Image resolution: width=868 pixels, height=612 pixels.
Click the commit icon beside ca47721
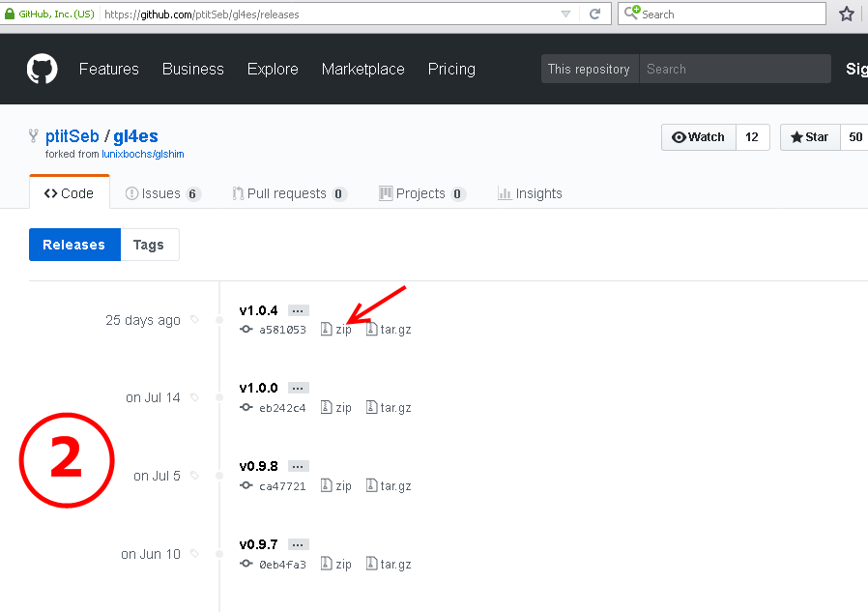click(x=246, y=485)
